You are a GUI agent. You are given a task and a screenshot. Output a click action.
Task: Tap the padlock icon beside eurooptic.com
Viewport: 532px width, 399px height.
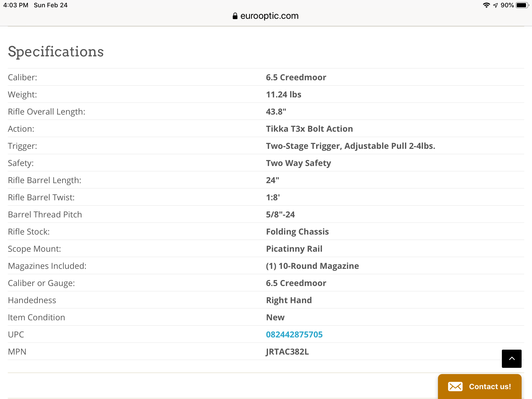[x=235, y=16]
